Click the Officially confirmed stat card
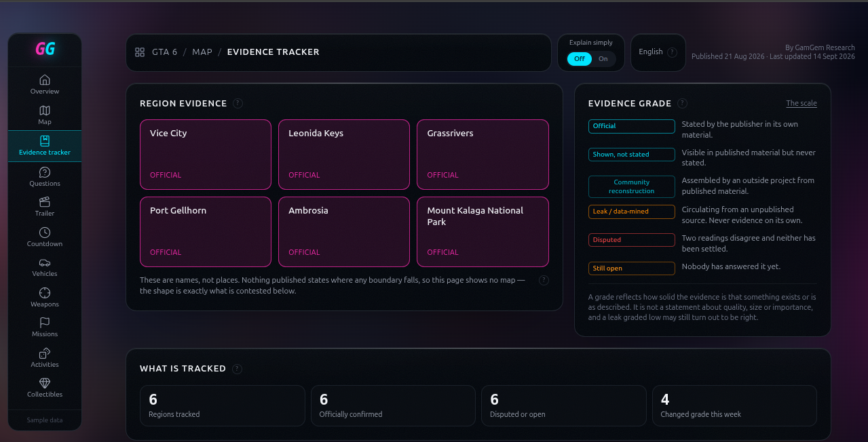 [x=393, y=405]
